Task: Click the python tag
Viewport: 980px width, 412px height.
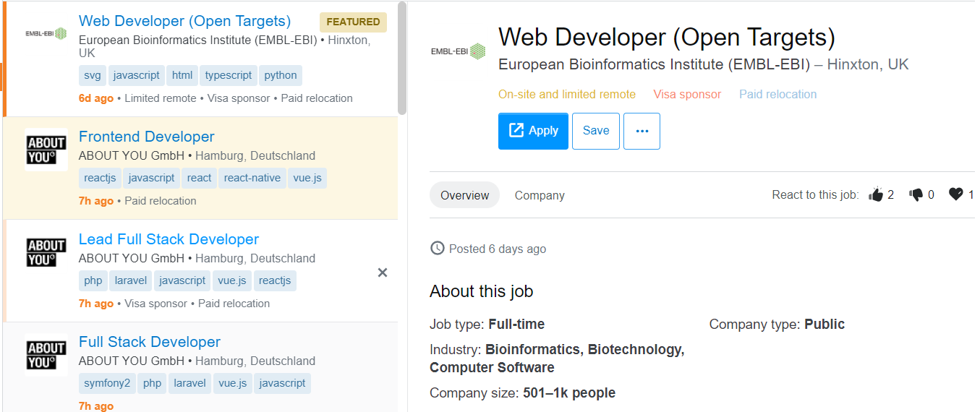Action: (x=281, y=75)
